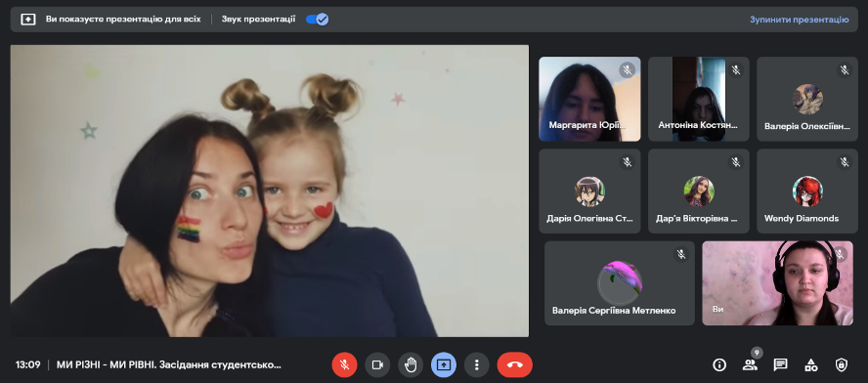Viewport: 868px width, 383px height.
Task: Click the muted mic icon on Антоніна's tile
Action: [736, 70]
